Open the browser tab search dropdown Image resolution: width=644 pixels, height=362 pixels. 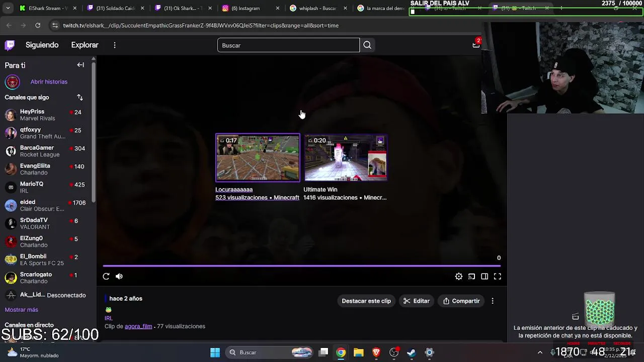pyautogui.click(x=8, y=8)
